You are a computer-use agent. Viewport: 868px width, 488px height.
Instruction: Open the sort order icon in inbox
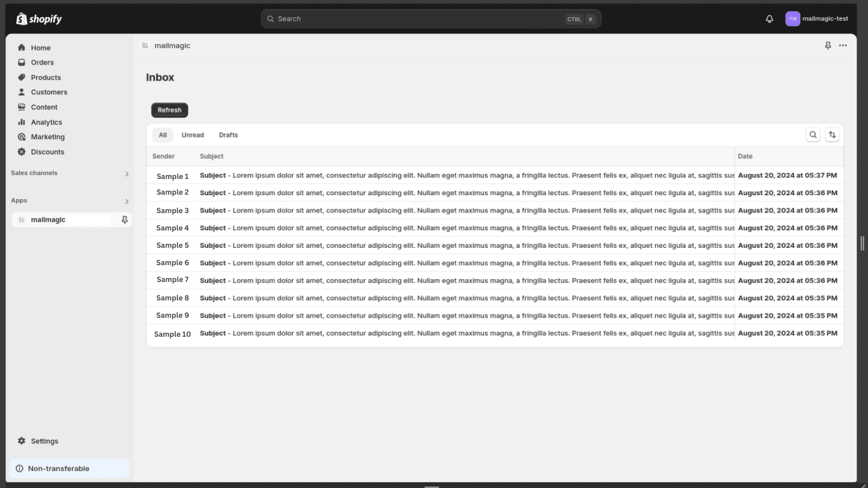(832, 135)
